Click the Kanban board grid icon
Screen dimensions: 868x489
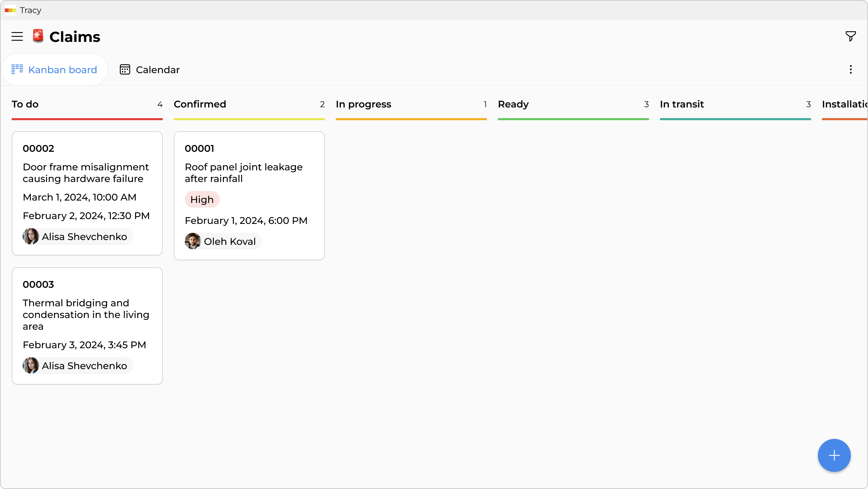click(x=17, y=69)
